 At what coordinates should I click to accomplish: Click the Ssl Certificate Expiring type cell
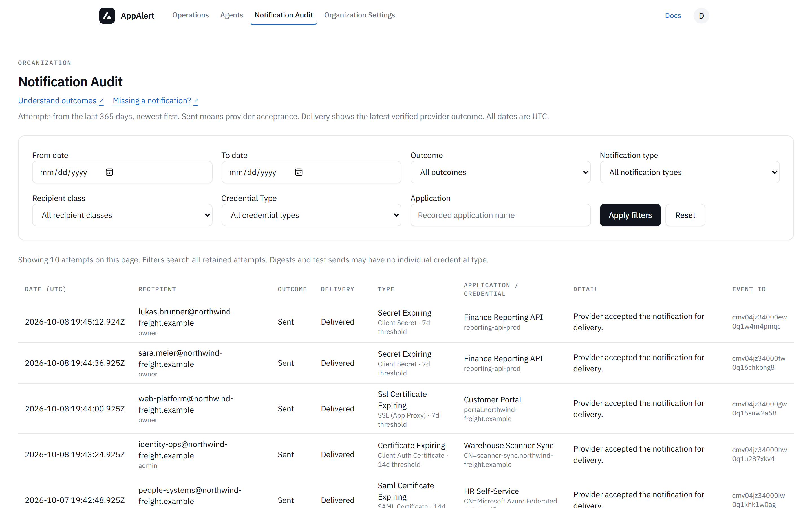tap(402, 400)
